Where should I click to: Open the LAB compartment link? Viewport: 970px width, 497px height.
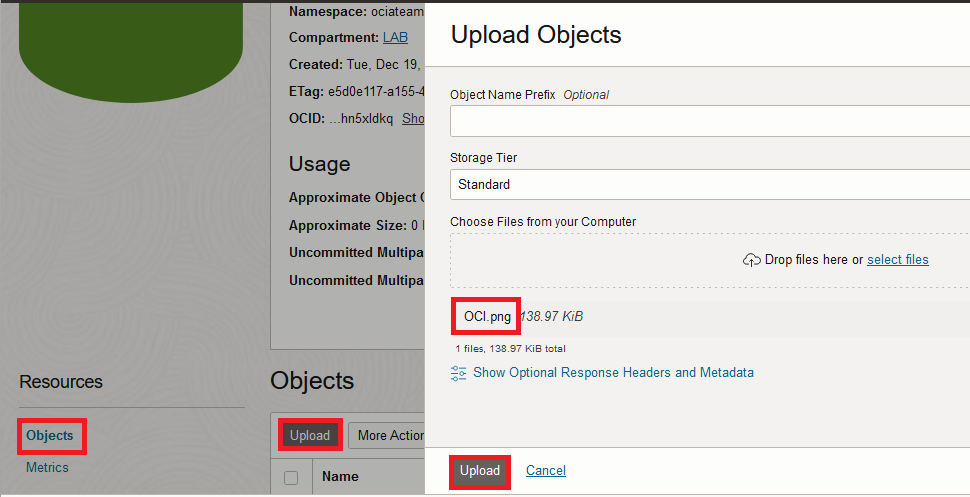[395, 37]
